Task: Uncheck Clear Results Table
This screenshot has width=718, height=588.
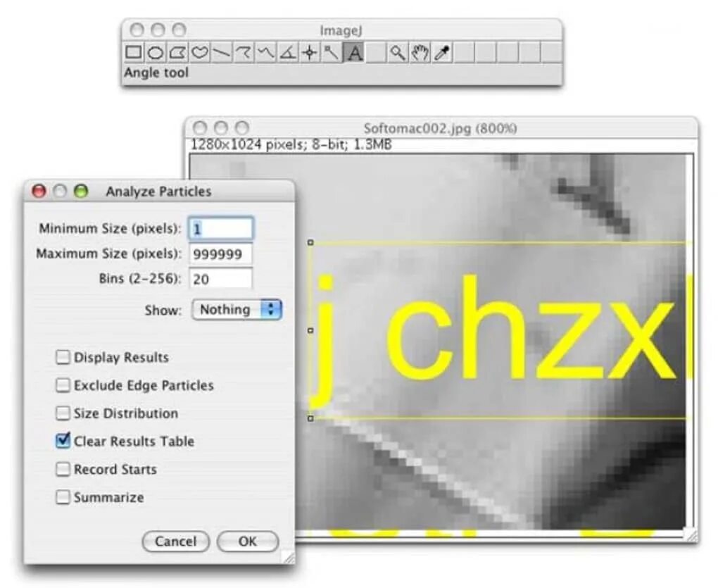Action: pyautogui.click(x=63, y=441)
